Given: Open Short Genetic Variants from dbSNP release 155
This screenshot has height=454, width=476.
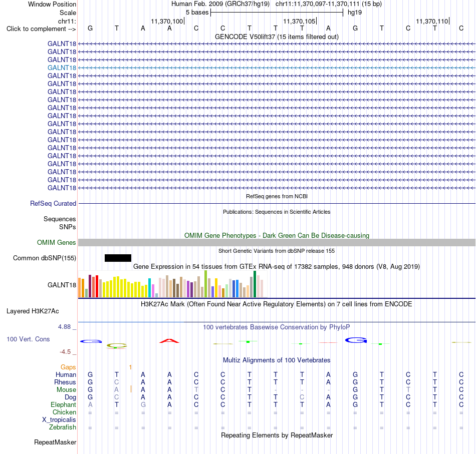Looking at the screenshot, I should pyautogui.click(x=277, y=251).
